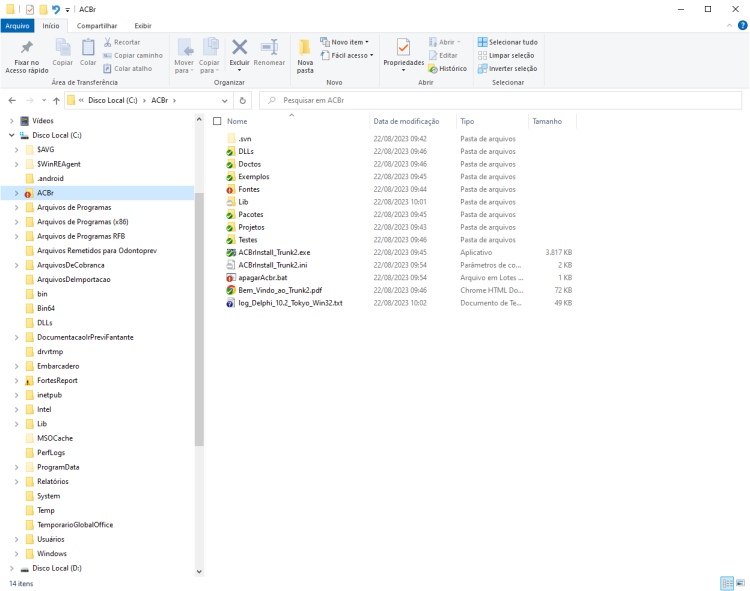Open the address bar history dropdown
The image size is (750, 591).
coord(224,100)
